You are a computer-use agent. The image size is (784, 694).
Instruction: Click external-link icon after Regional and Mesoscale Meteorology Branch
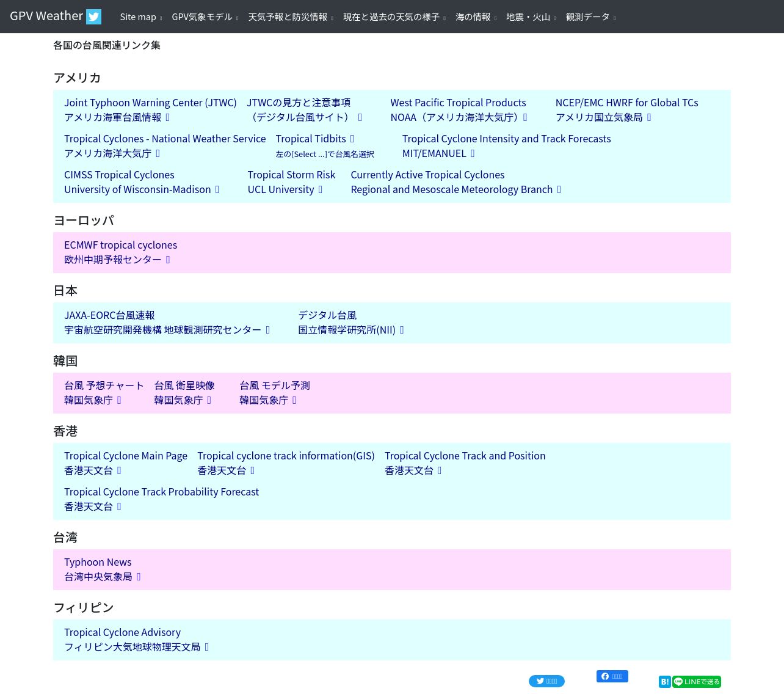559,189
